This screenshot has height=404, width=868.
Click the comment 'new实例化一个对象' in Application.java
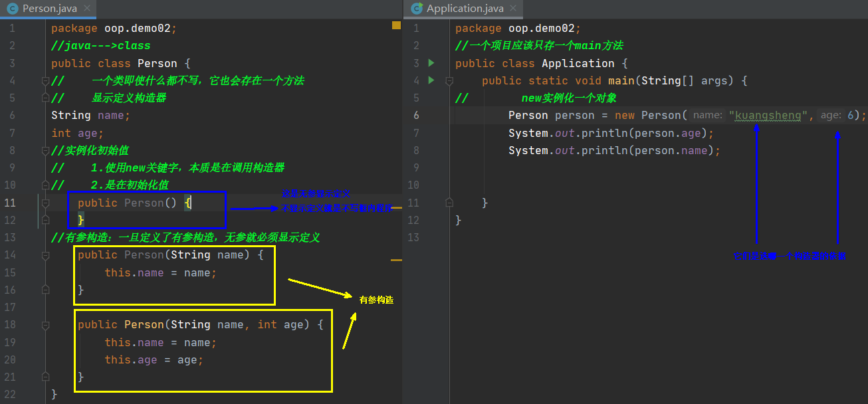coord(569,98)
